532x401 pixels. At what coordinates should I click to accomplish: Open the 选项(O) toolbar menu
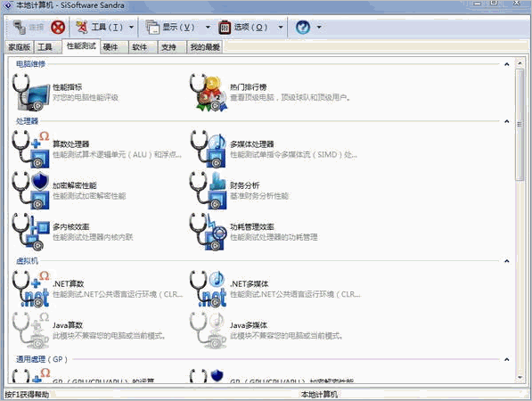pyautogui.click(x=243, y=27)
